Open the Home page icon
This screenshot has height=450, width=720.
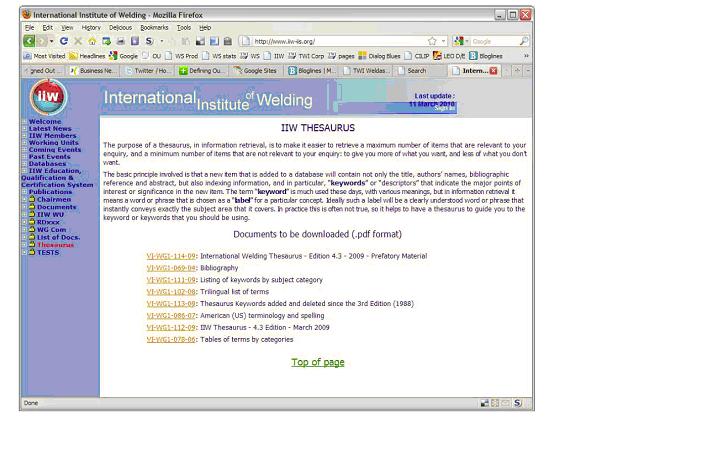92,41
